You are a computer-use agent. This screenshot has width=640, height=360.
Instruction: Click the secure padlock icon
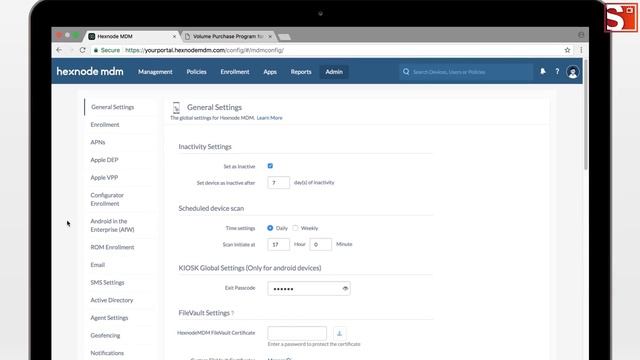96,50
